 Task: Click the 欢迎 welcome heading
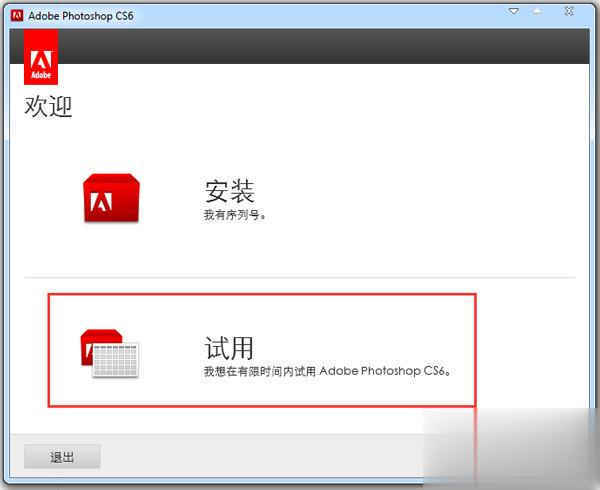48,106
